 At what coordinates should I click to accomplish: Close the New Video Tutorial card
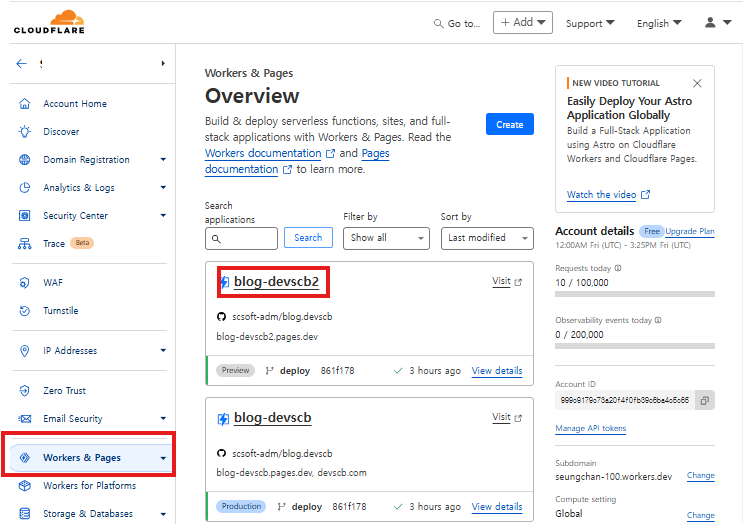(697, 83)
